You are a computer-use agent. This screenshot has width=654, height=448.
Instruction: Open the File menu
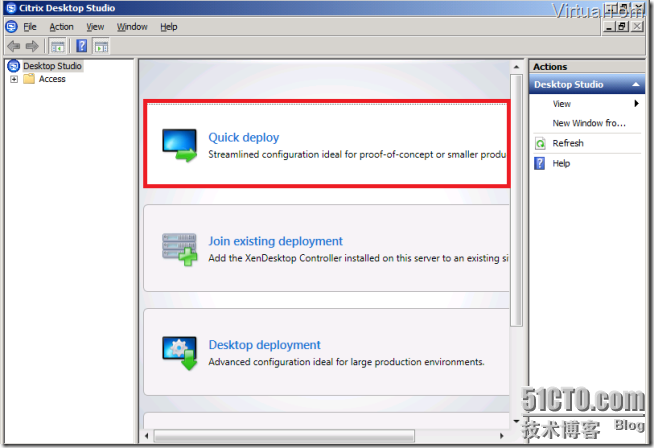30,27
